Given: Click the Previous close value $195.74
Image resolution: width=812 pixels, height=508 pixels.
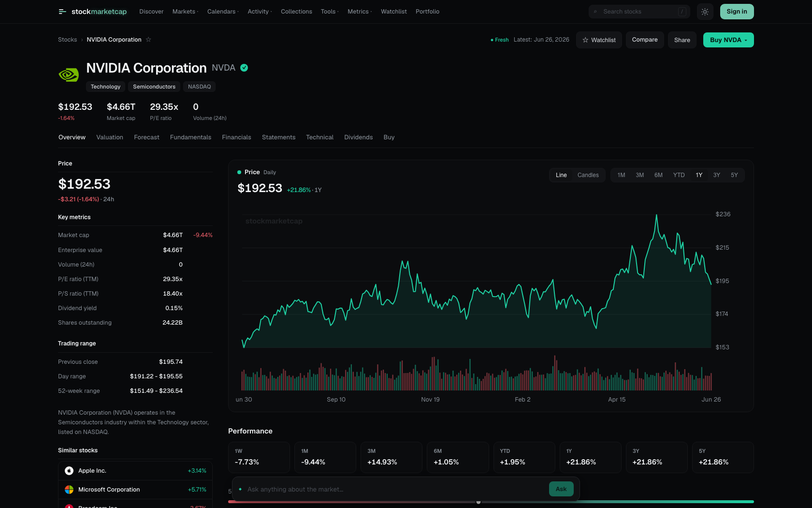Looking at the screenshot, I should coord(171,362).
